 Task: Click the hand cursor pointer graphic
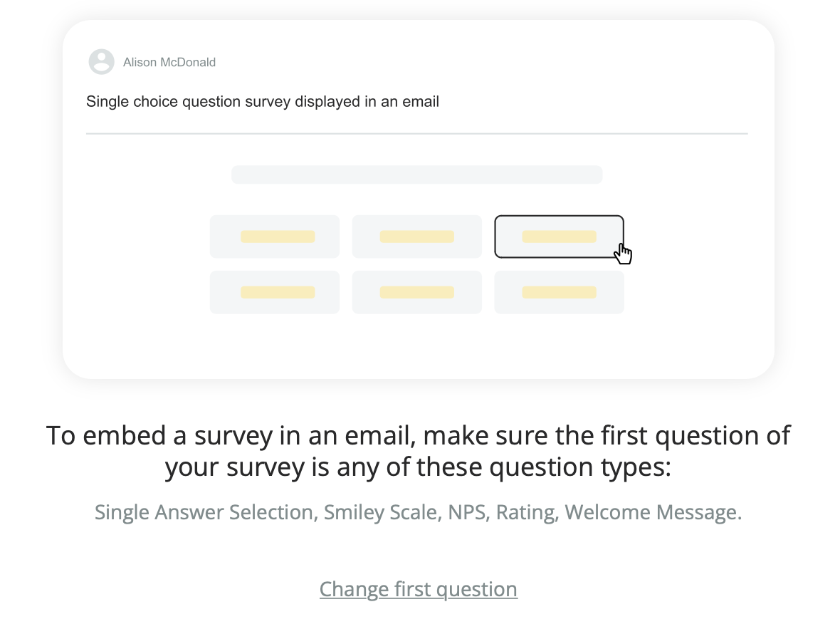[x=624, y=252]
